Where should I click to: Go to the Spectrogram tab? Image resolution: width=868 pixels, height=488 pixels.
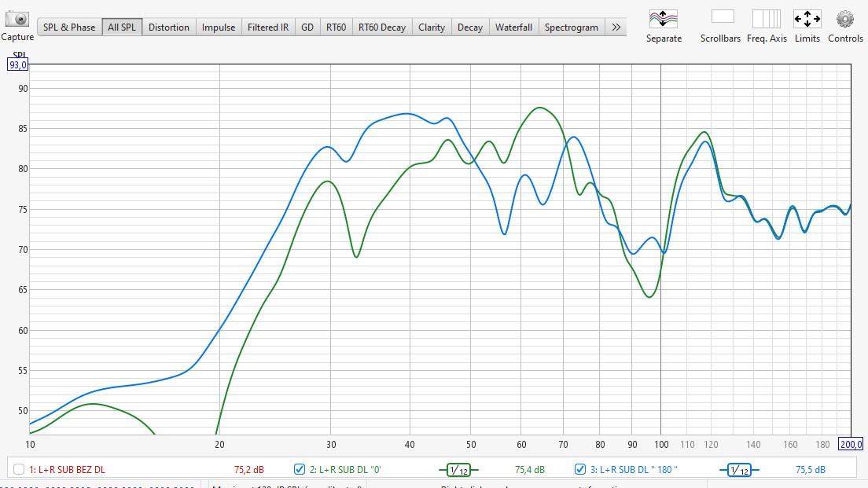click(x=572, y=28)
